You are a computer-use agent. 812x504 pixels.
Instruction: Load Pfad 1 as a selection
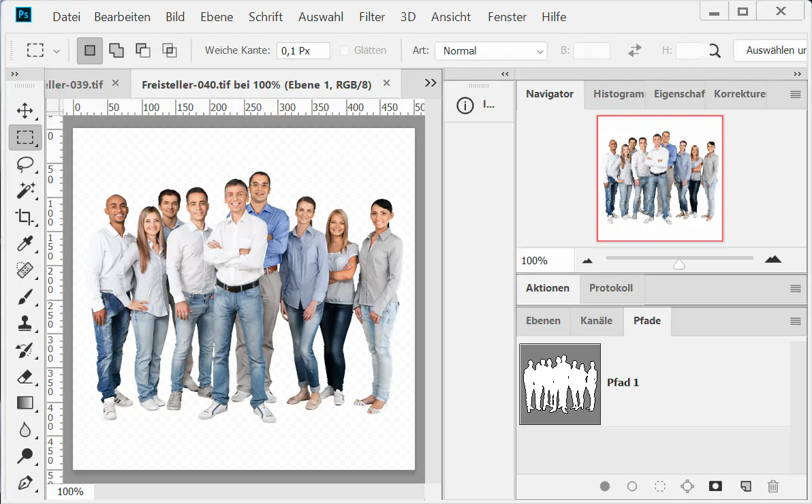coord(659,486)
